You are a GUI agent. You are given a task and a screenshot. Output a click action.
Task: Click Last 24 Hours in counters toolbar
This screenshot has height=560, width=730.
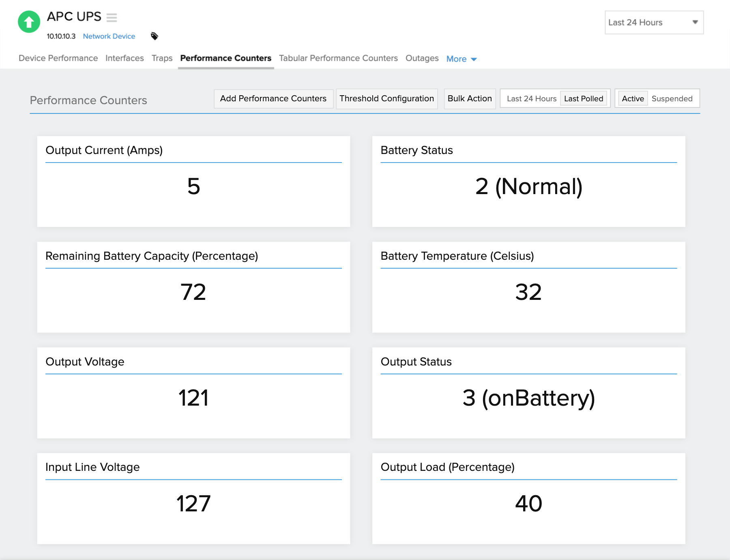click(x=532, y=98)
